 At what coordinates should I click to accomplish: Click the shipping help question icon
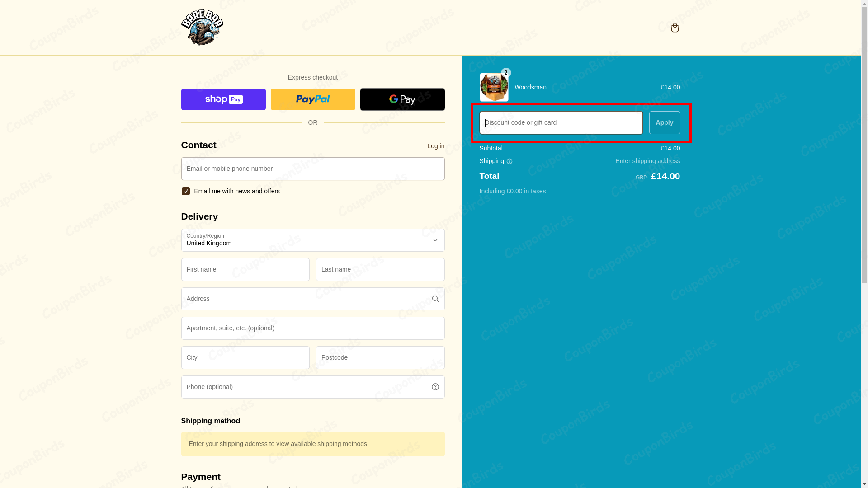[509, 161]
